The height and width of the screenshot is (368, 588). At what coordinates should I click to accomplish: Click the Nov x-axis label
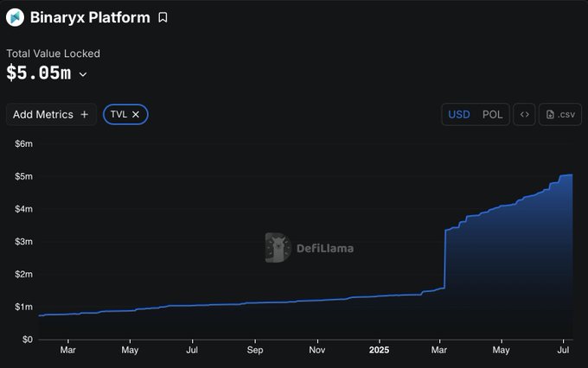(317, 350)
